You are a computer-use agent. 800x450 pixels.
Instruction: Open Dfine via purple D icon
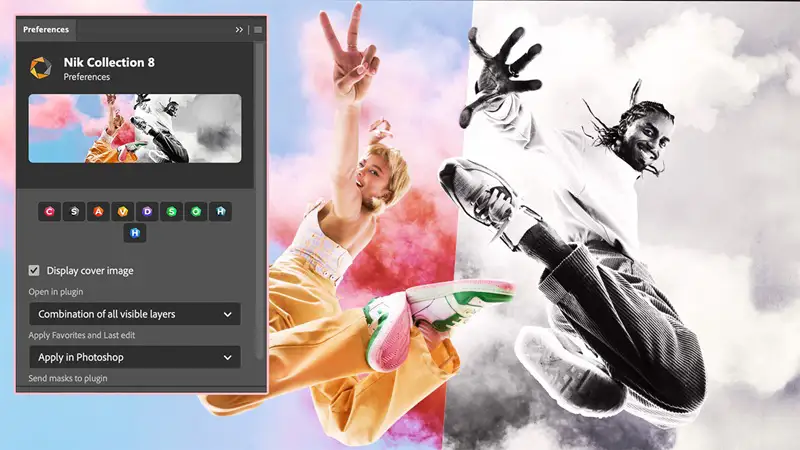tap(147, 211)
